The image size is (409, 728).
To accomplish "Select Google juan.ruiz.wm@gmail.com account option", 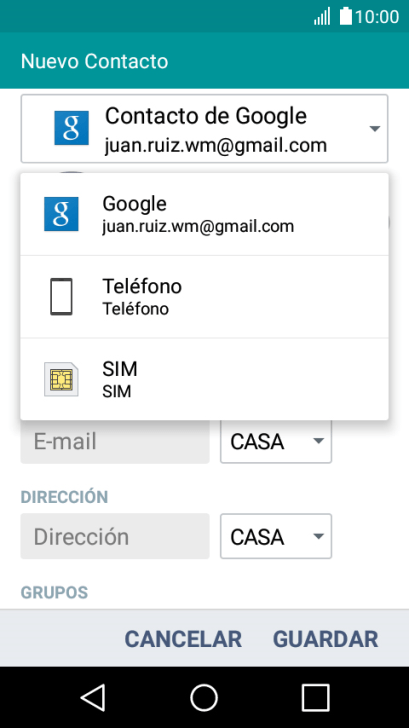I will (204, 214).
